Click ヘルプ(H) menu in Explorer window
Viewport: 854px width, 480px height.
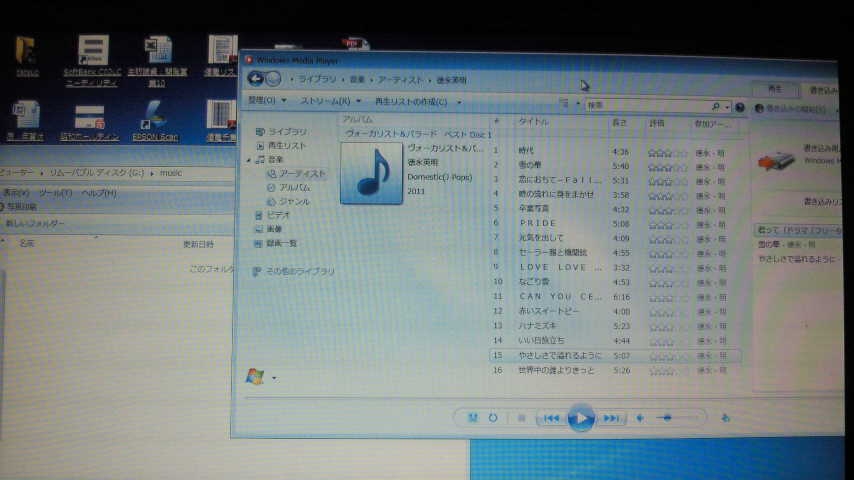pyautogui.click(x=99, y=193)
